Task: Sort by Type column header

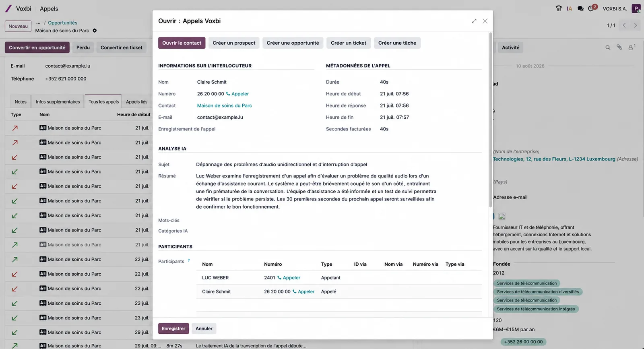Action: (16, 115)
